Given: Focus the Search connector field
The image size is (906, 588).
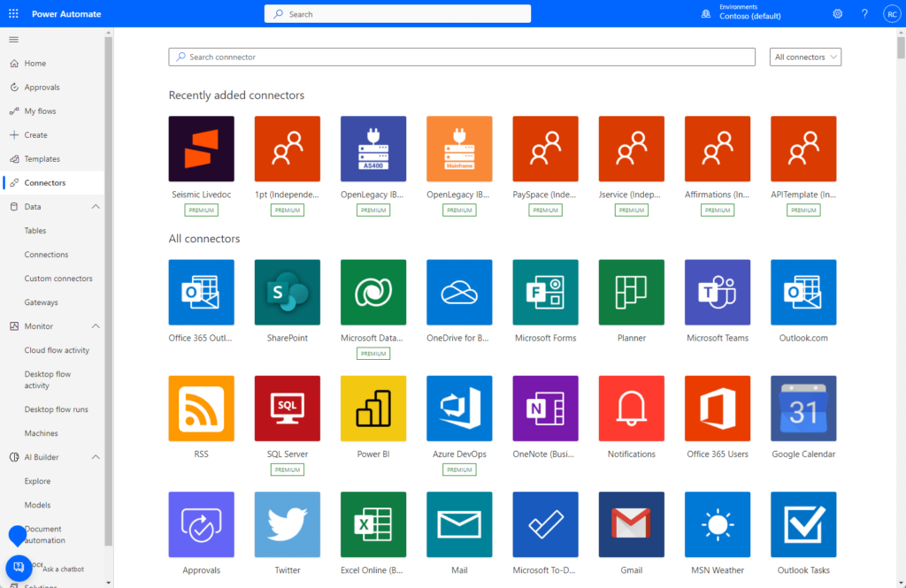Looking at the screenshot, I should click(462, 57).
